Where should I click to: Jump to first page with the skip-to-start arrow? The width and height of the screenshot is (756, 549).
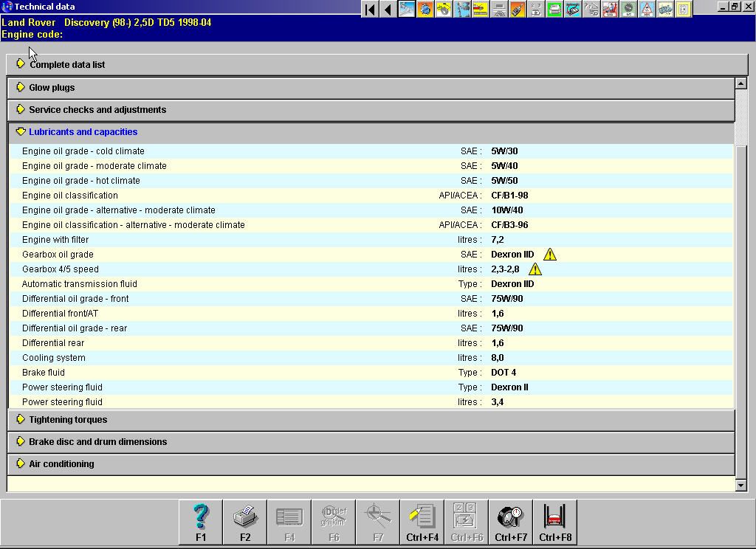[x=370, y=9]
